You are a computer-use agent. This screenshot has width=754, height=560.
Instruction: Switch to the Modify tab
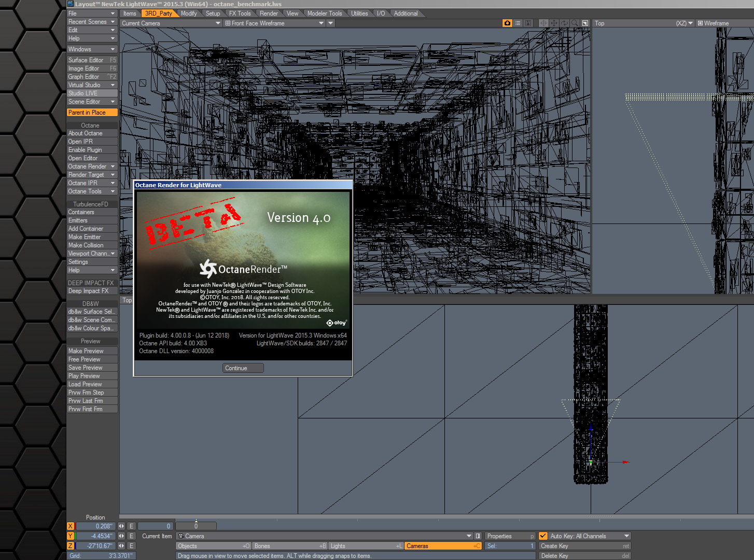point(189,13)
